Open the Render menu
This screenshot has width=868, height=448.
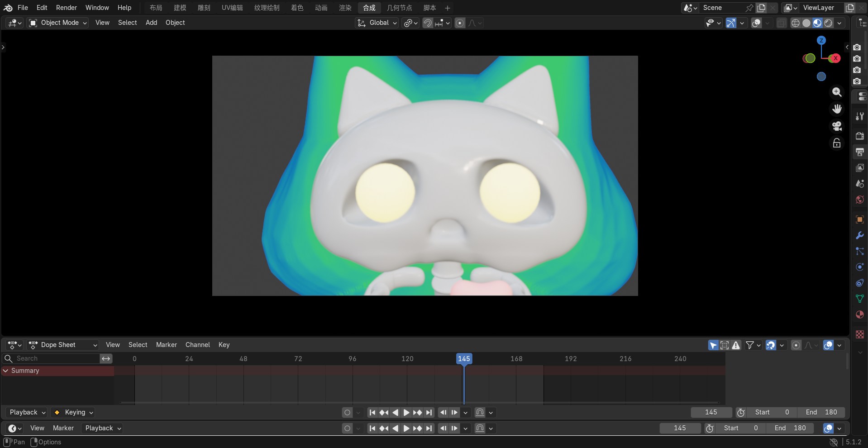[66, 8]
